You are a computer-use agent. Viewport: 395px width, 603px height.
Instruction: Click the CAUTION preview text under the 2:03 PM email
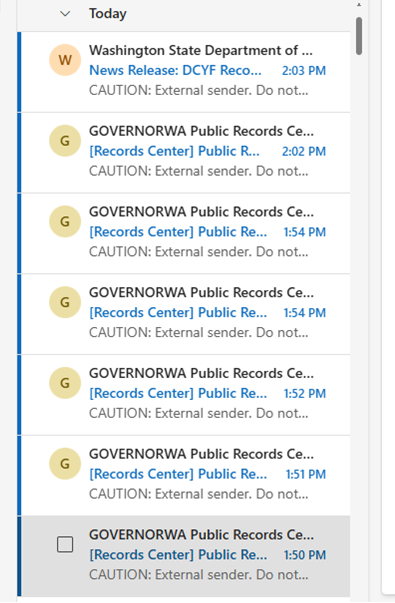198,91
